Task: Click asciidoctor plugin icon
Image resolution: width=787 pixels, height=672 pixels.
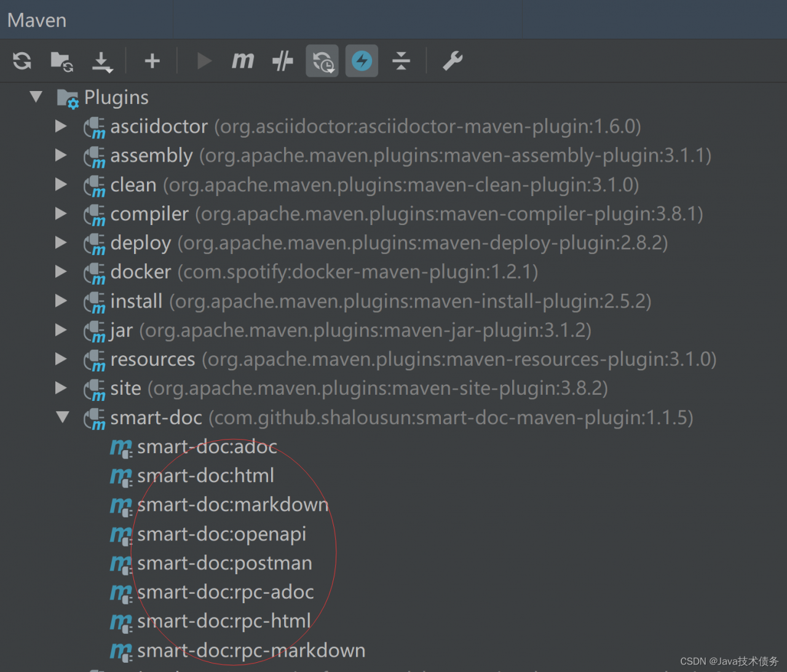Action: [x=94, y=128]
